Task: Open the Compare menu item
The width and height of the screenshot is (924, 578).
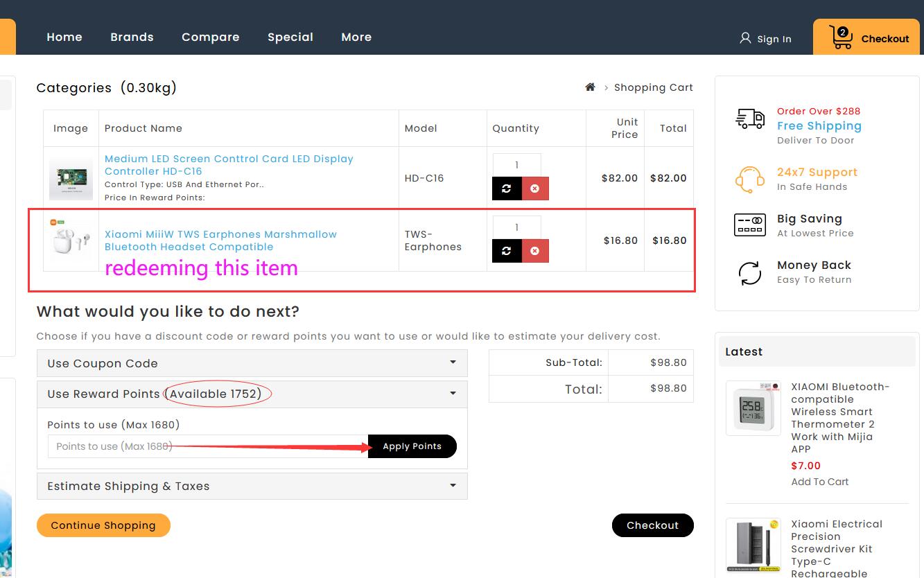Action: pyautogui.click(x=211, y=37)
